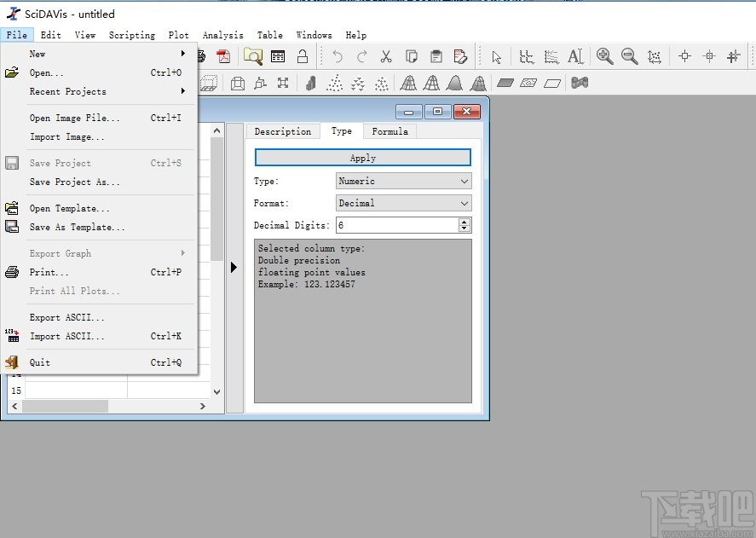Select the Zoom Out magnifier tool

(630, 57)
